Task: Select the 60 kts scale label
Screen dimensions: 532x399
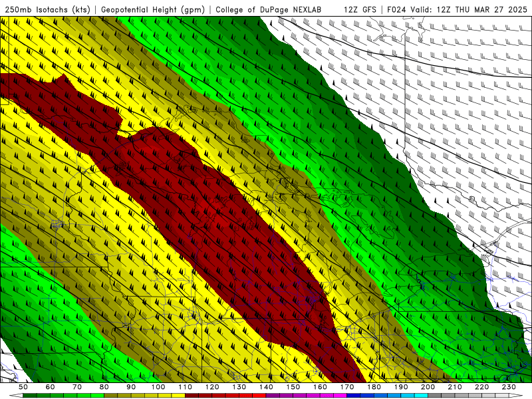Action: [x=51, y=387]
